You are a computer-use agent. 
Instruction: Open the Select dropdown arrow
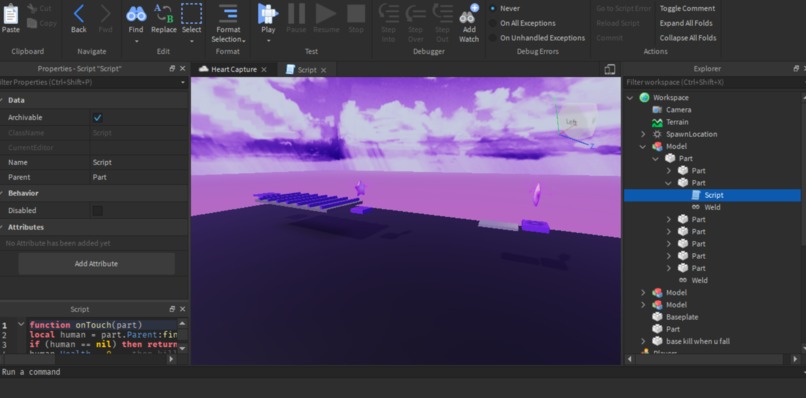pos(192,41)
